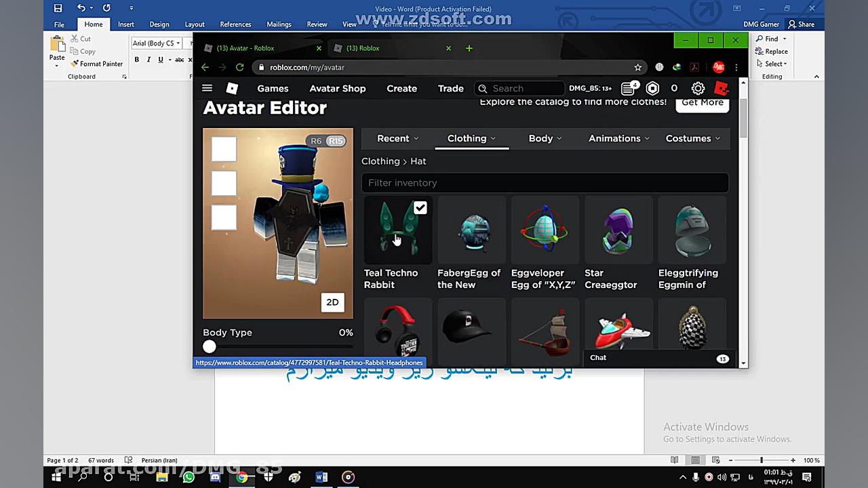The width and height of the screenshot is (868, 488).
Task: Open Teal Techno Rabbit item name link
Action: coord(391,279)
